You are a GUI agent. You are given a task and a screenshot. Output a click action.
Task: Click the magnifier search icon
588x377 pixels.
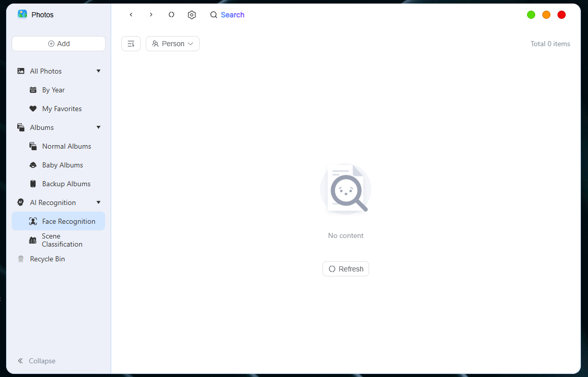(x=214, y=15)
